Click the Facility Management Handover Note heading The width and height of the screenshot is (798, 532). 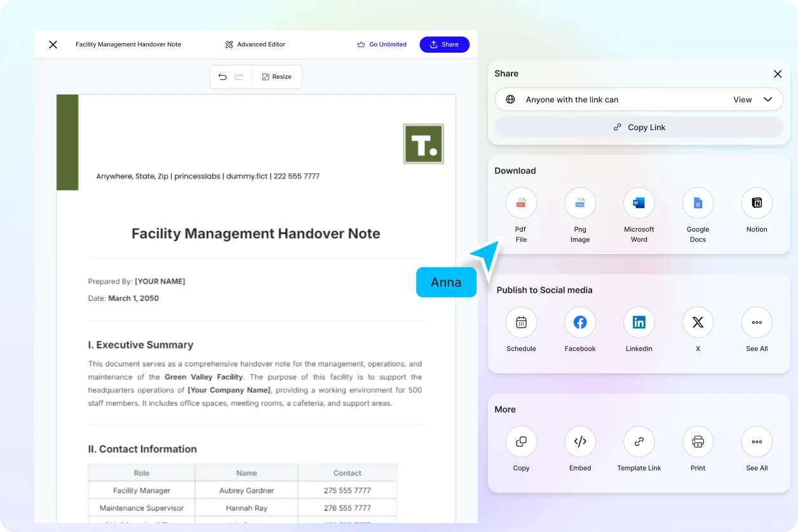coord(256,234)
